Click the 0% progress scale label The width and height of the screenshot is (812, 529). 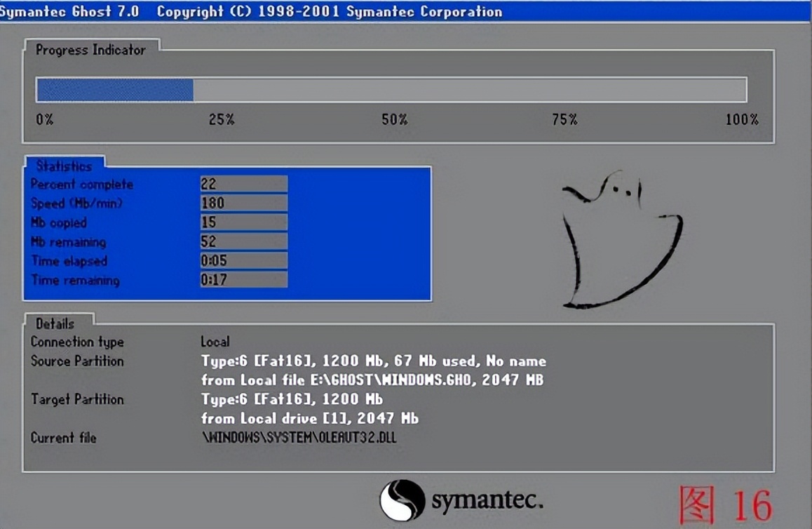pos(45,120)
